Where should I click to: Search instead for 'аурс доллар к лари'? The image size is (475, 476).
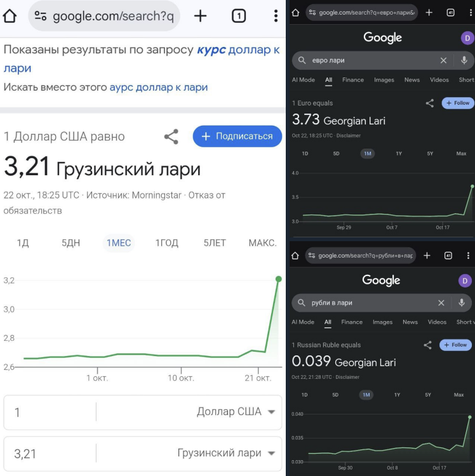click(158, 87)
